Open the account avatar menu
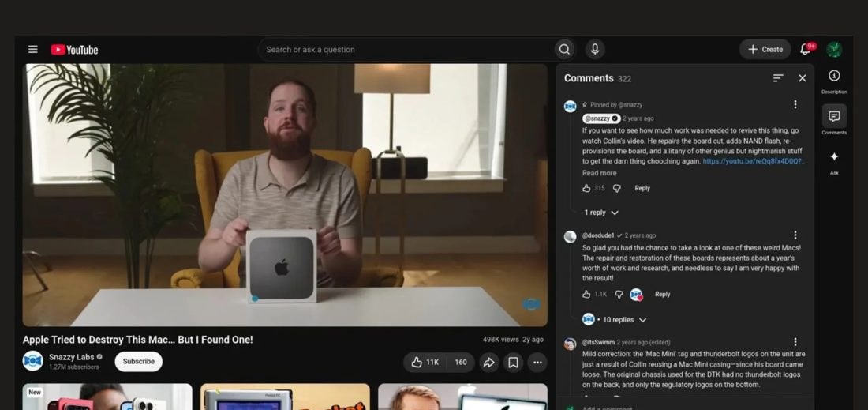 point(834,49)
